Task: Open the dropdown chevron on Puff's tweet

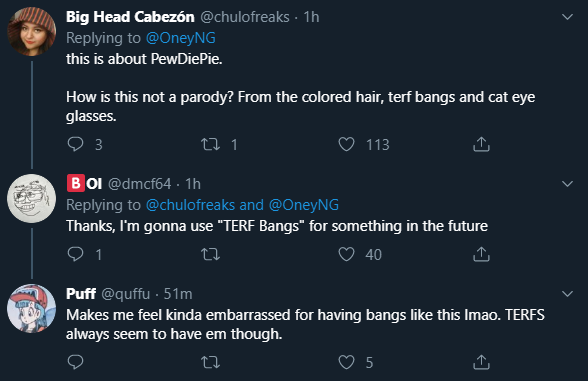Action: point(567,294)
